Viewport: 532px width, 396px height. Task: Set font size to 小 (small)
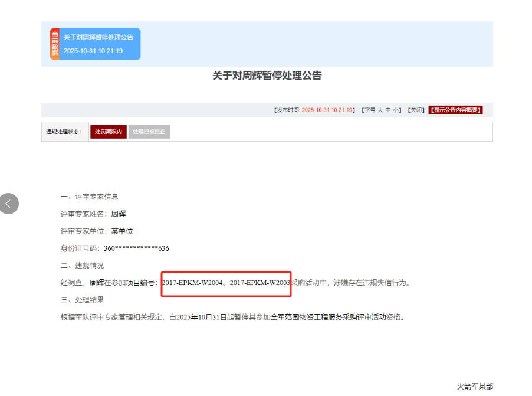[x=396, y=110]
